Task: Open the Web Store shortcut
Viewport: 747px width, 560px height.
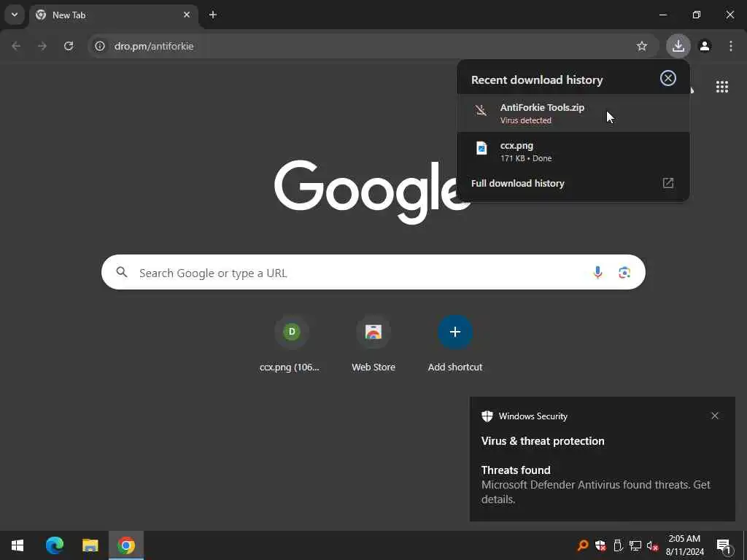Action: click(x=373, y=344)
